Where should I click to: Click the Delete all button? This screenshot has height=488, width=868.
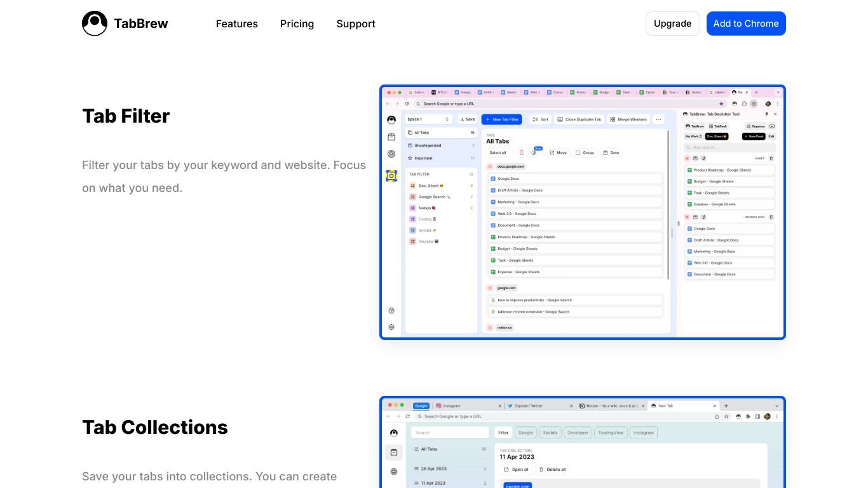pyautogui.click(x=552, y=470)
